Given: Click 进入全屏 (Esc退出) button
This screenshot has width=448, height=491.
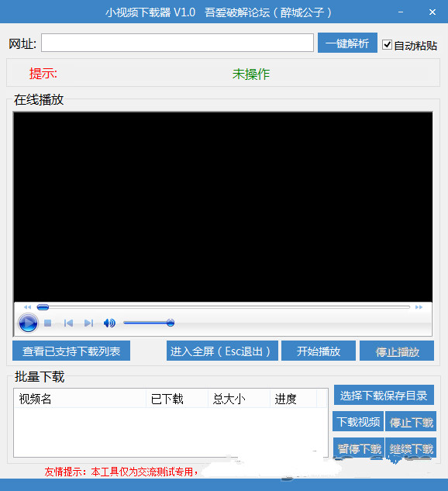Looking at the screenshot, I should pyautogui.click(x=222, y=351).
